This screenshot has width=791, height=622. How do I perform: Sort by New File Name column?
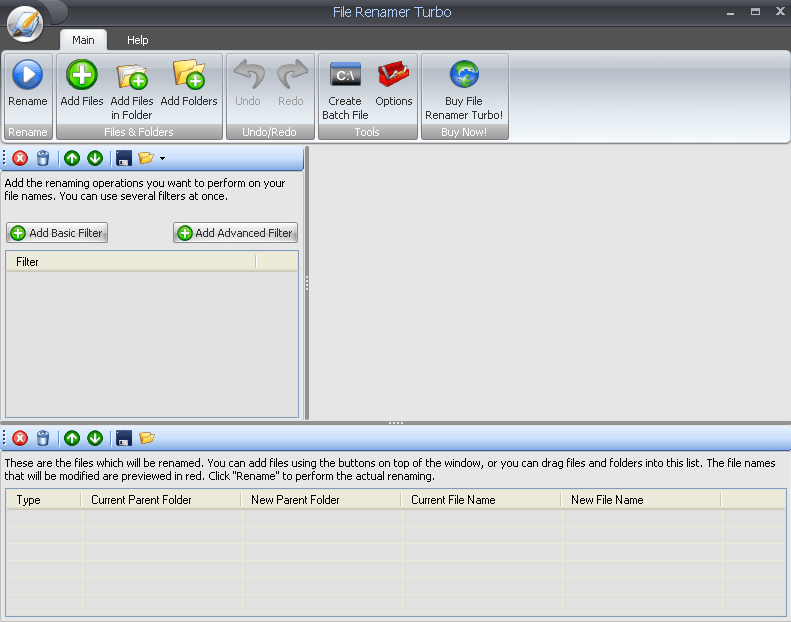[x=641, y=500]
